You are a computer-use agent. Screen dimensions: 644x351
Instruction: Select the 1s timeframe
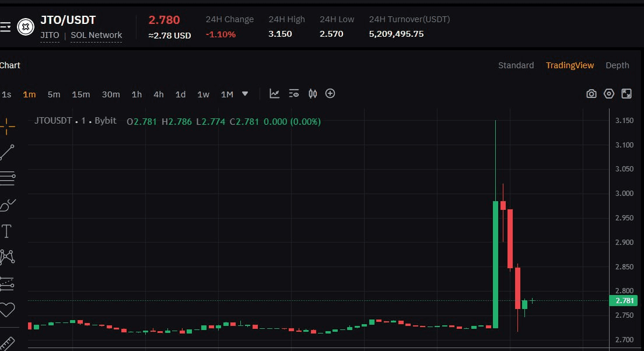pos(6,94)
